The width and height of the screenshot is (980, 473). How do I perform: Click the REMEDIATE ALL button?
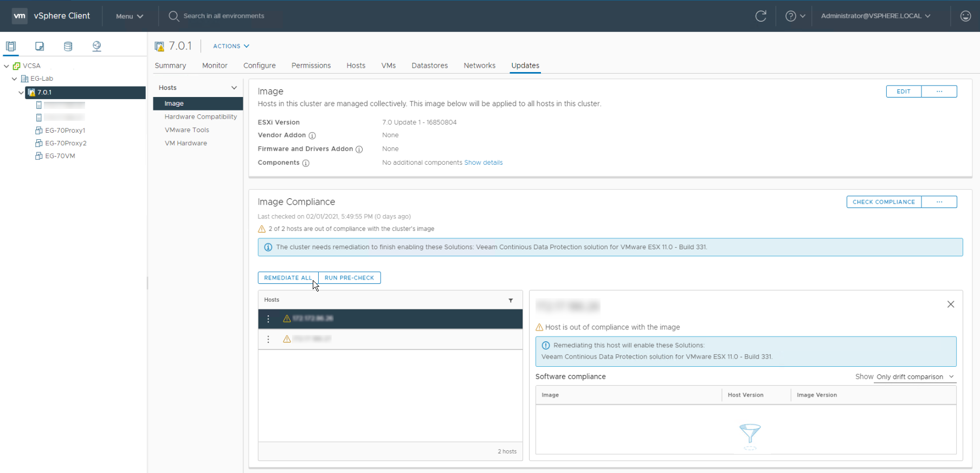288,278
